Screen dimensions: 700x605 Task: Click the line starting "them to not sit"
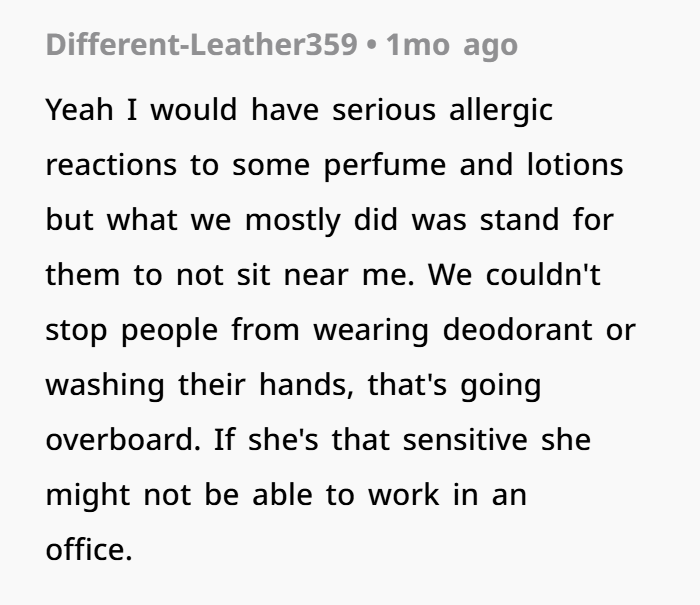point(323,274)
